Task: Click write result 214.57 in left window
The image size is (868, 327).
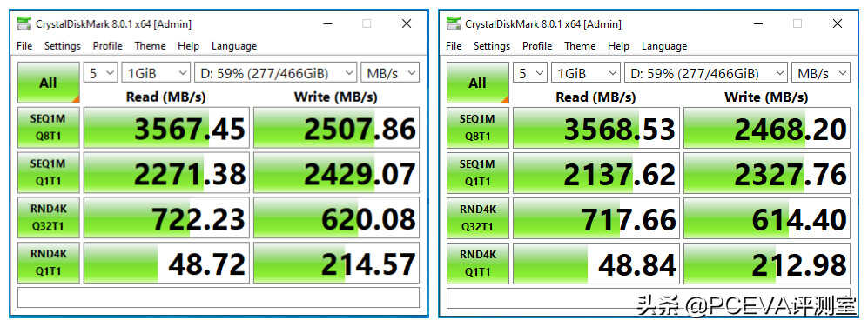Action: [337, 263]
